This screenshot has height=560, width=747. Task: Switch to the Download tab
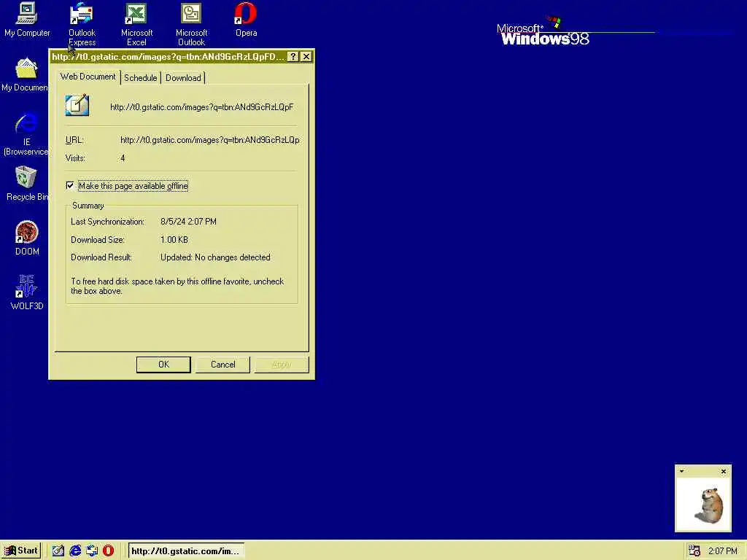183,78
